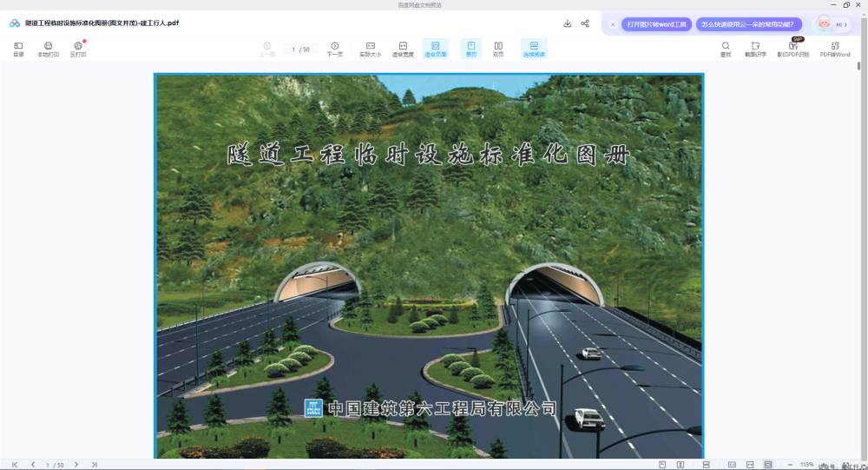Select fit width icon in bottom status bar
868x470 pixels.
pos(750,465)
